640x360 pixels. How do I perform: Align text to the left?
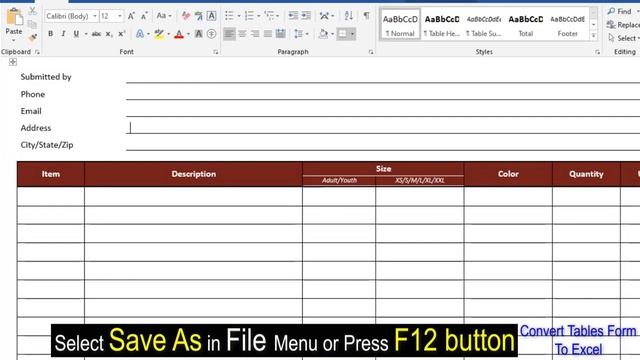coord(229,34)
